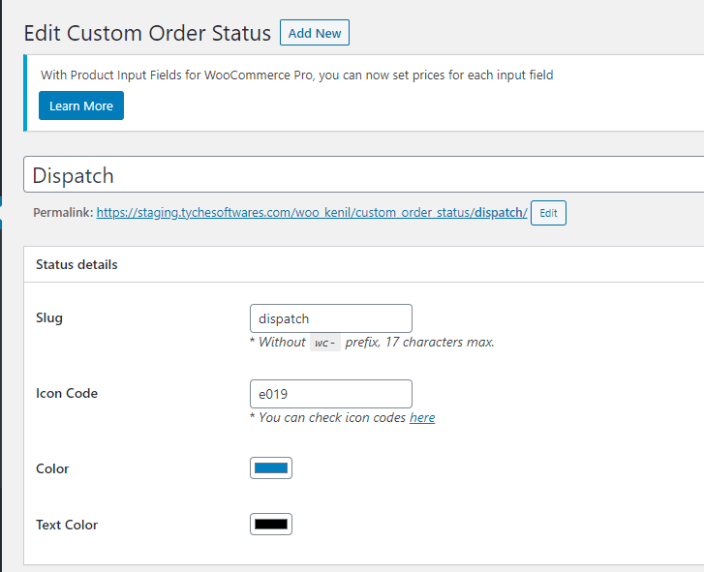Open the custom_order_status dispatch permalink URL
Screen dimensions: 704x572
(311, 213)
